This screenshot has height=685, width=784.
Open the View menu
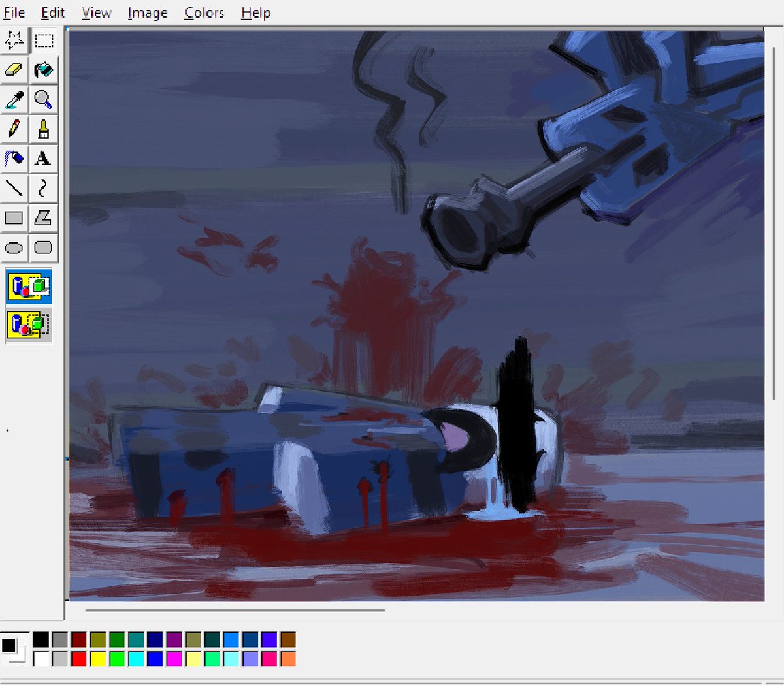[x=96, y=12]
